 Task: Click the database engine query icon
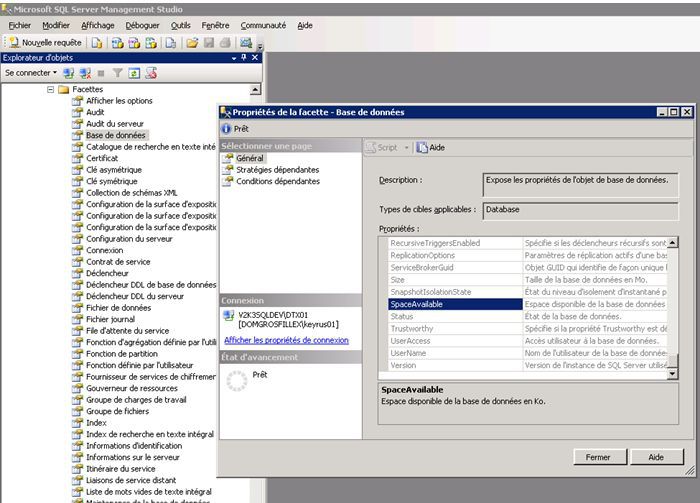(97, 43)
